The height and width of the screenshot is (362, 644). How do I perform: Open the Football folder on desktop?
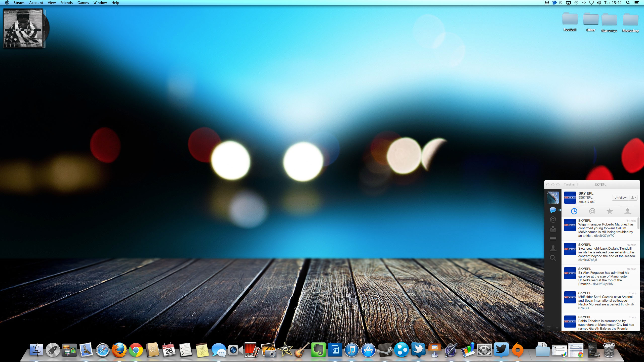(570, 22)
